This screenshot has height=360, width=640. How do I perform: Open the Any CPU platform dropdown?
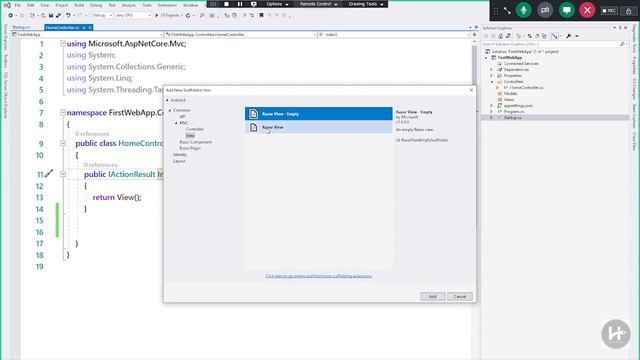click(133, 16)
